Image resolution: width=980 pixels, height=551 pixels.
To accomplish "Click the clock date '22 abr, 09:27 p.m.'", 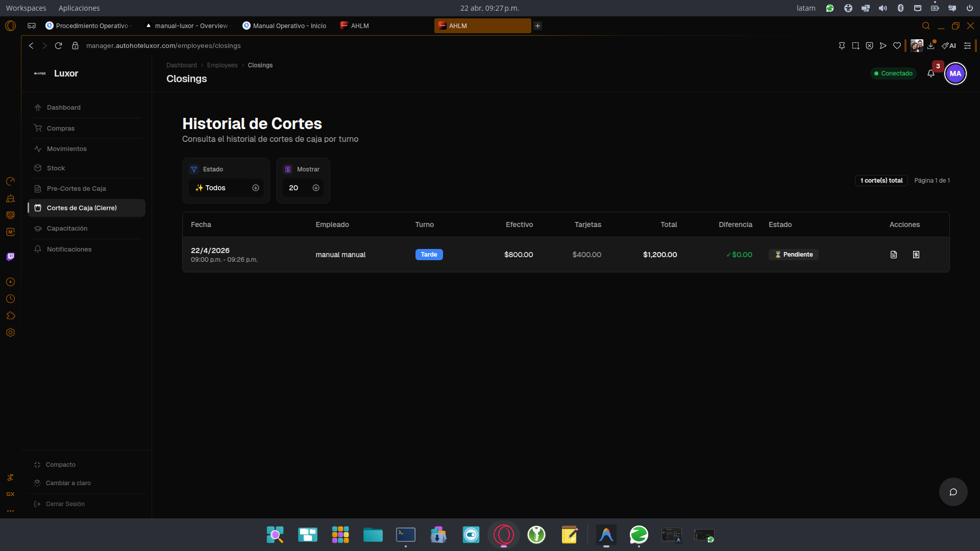I will pyautogui.click(x=489, y=8).
